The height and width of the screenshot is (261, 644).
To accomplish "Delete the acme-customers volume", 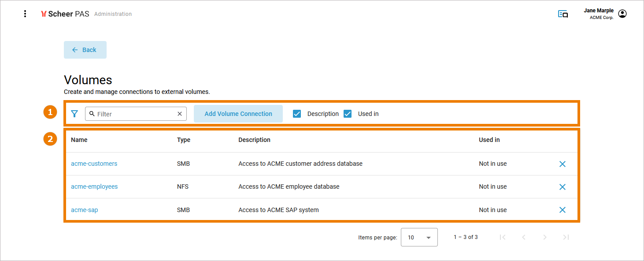I will pyautogui.click(x=562, y=164).
